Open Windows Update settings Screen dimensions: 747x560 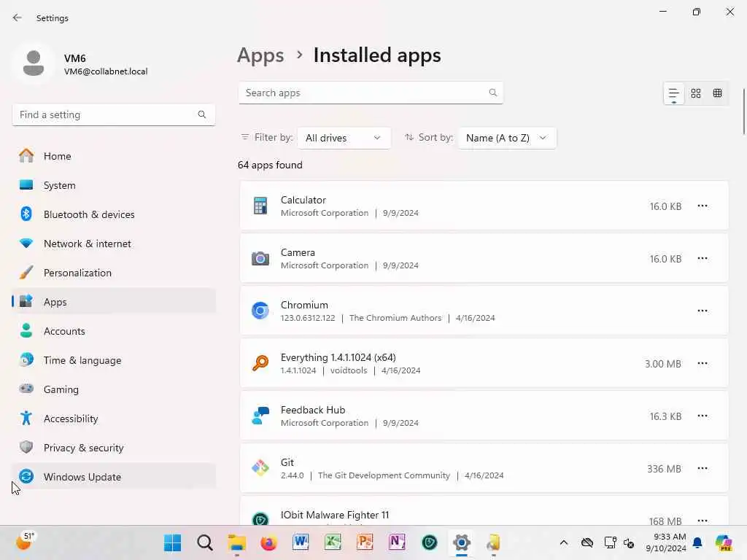[x=113, y=477]
